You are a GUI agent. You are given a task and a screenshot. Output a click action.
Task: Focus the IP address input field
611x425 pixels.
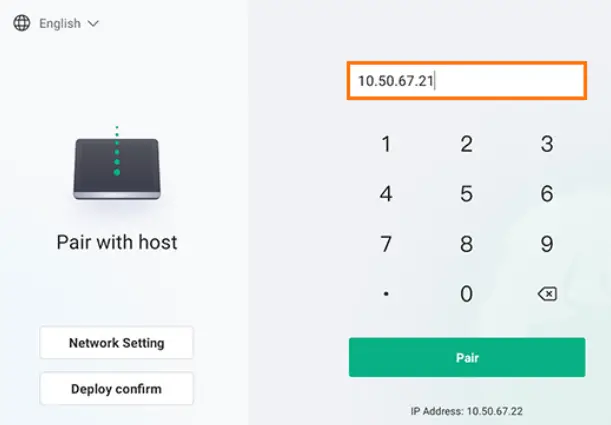[466, 80]
